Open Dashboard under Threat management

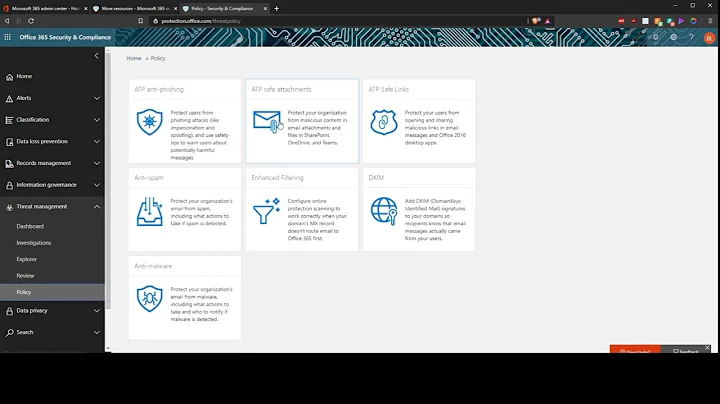pos(30,226)
